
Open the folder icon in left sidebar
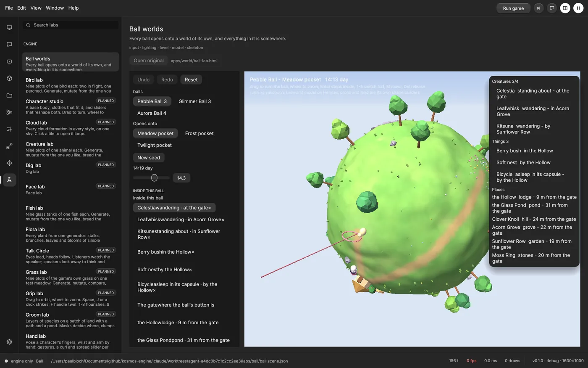pos(9,95)
